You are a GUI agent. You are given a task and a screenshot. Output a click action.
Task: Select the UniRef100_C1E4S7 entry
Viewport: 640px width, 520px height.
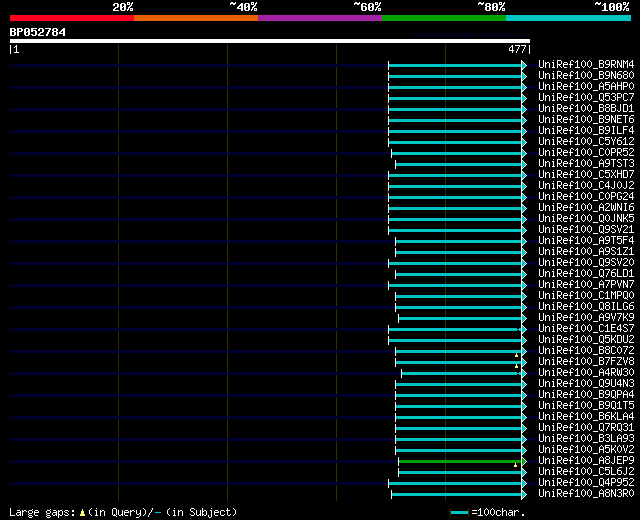click(586, 329)
